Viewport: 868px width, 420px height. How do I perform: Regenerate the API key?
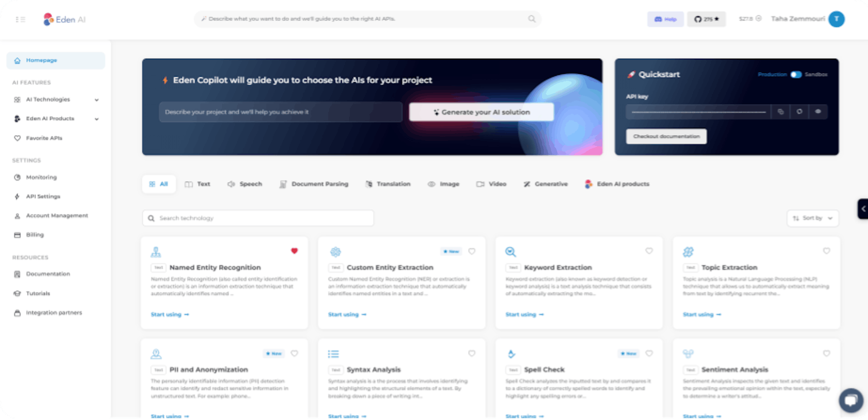click(x=799, y=112)
